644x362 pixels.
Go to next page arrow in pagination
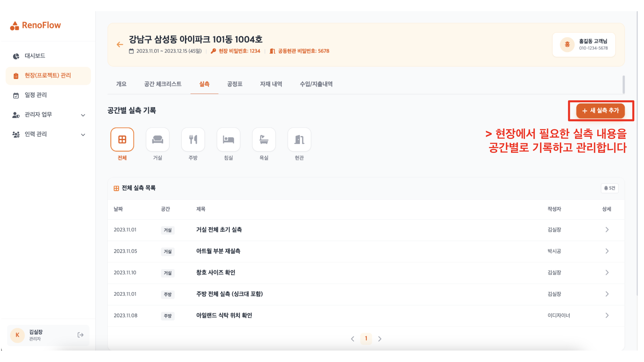[x=379, y=339]
